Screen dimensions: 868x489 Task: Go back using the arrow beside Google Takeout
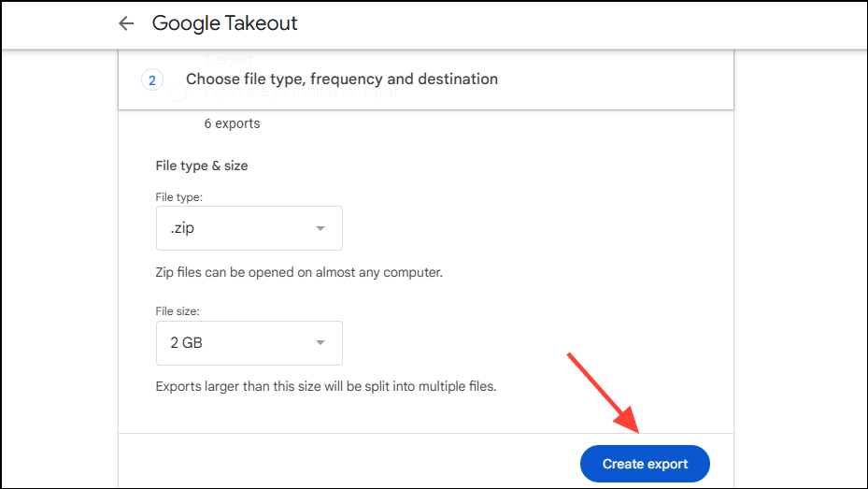(126, 23)
